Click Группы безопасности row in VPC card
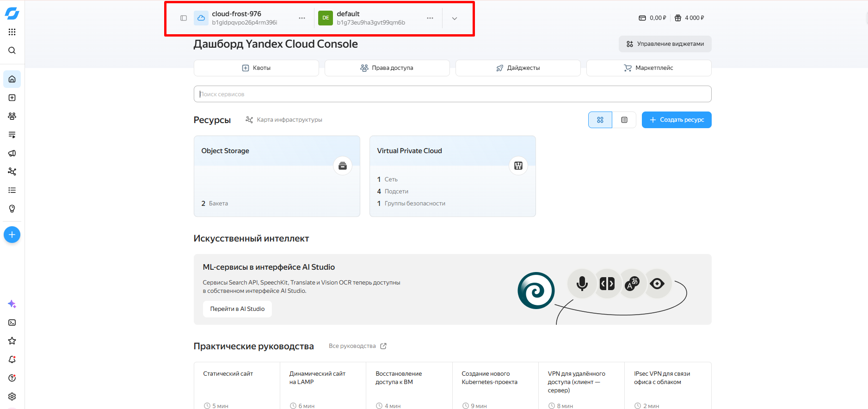 click(411, 204)
